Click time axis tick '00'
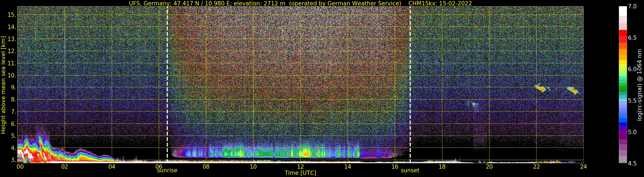The image size is (644, 177). 20,166
